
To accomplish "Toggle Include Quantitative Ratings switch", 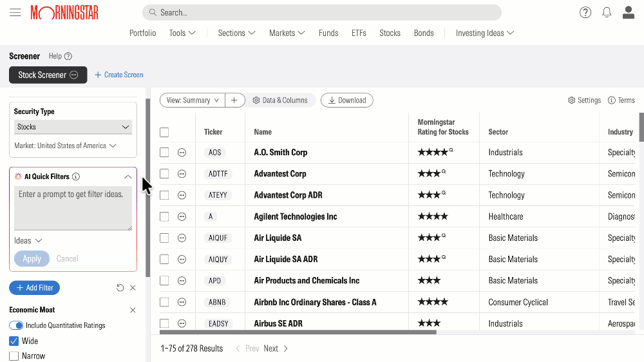I will (x=17, y=325).
